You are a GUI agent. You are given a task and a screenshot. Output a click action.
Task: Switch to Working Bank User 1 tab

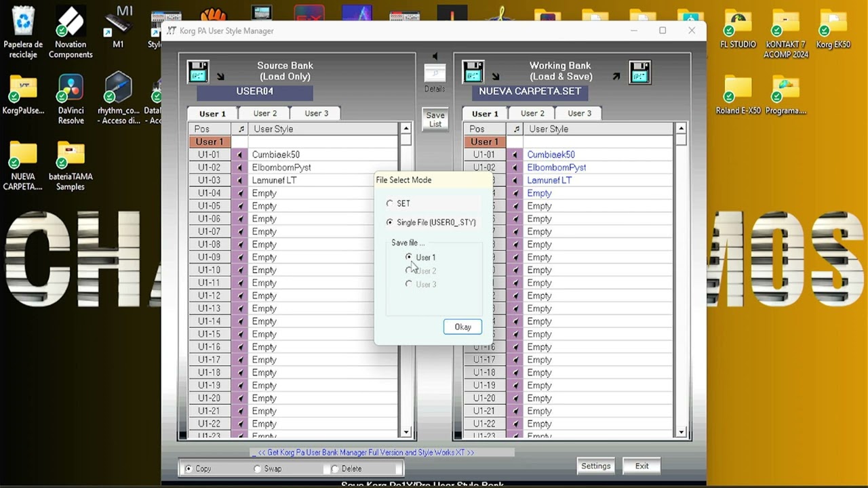click(x=485, y=113)
